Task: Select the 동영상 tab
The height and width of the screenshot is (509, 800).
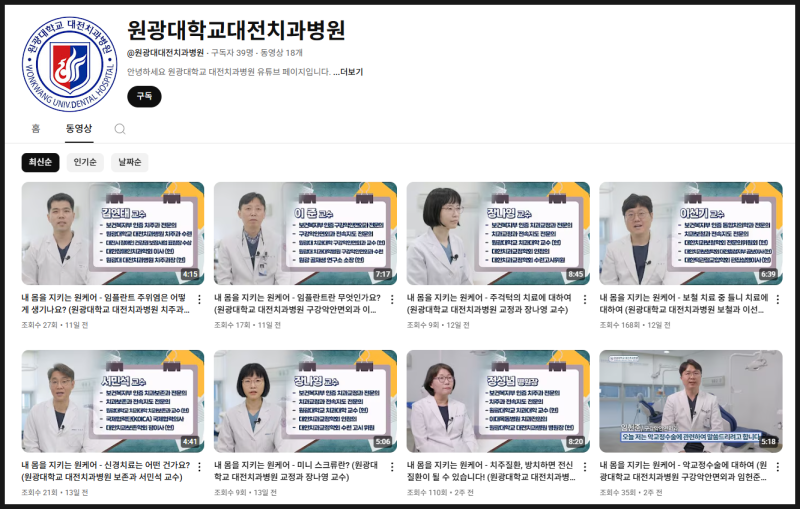Action: pyautogui.click(x=79, y=129)
